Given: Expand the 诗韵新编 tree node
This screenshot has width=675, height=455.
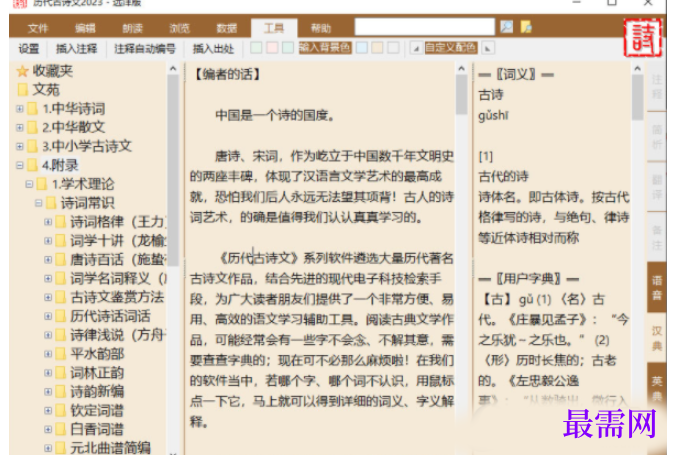Looking at the screenshot, I should pyautogui.click(x=48, y=392).
